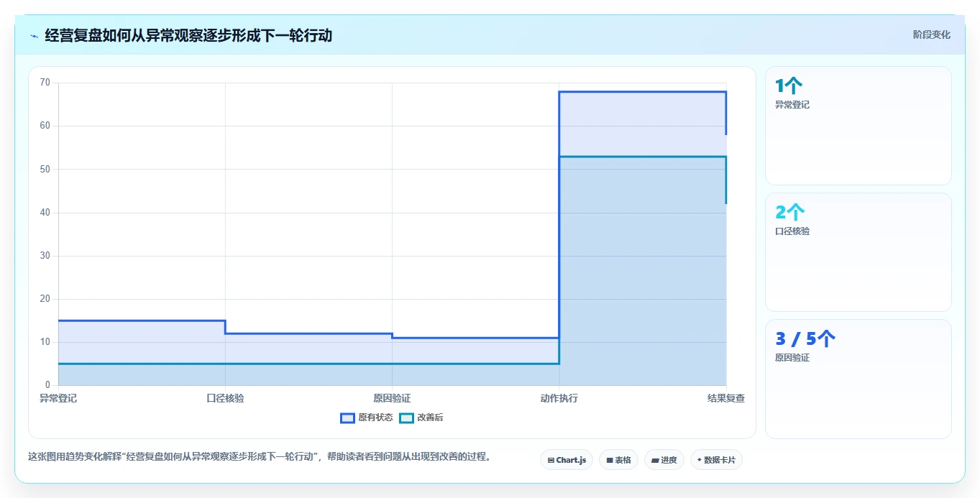Click the 改善后 teal legend swatch
980x498 pixels.
pyautogui.click(x=406, y=418)
